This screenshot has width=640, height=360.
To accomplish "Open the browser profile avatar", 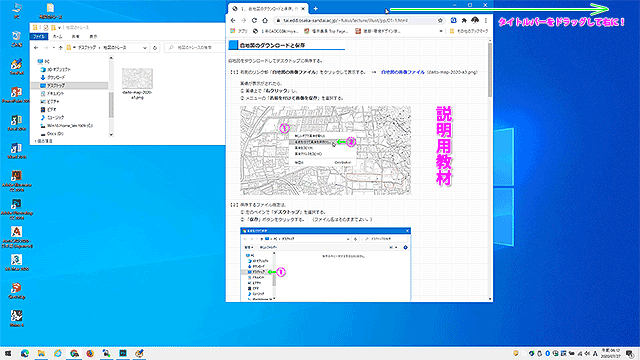I will click(475, 20).
